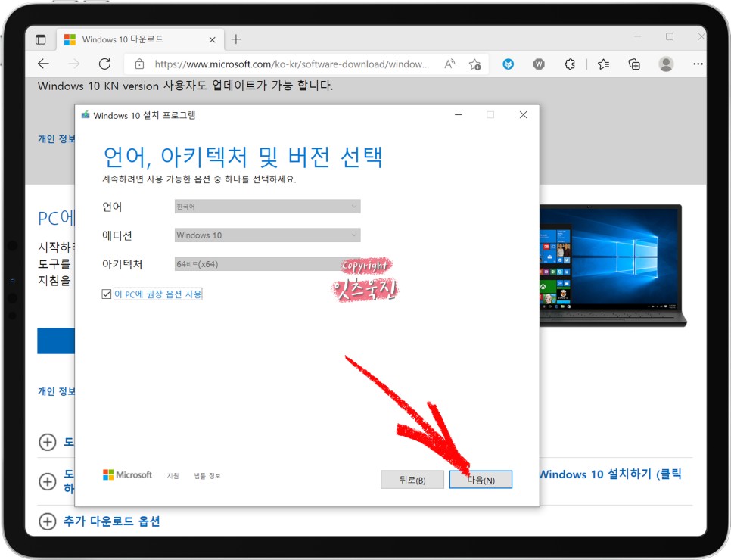The height and width of the screenshot is (560, 731).
Task: Click the site lock icon in address bar
Action: 139,64
